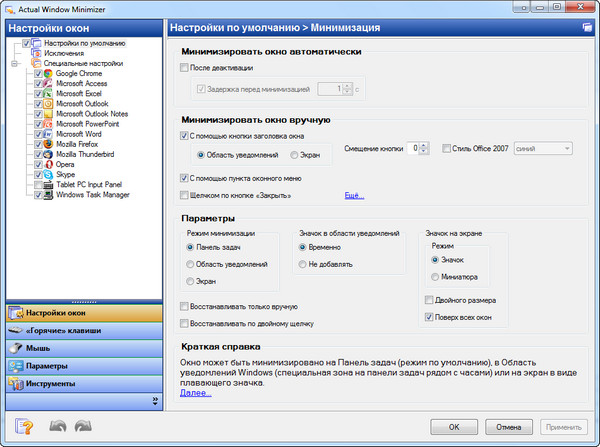Toggle the Поверх всех окон checkbox
Image resolution: width=600 pixels, height=447 pixels.
point(429,317)
